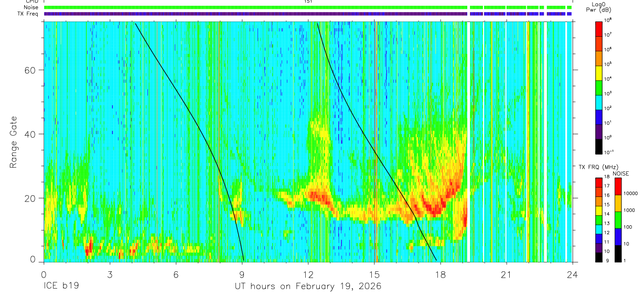
Task: Click the red segment of the TX FRQ colorbar
Action: (x=598, y=182)
